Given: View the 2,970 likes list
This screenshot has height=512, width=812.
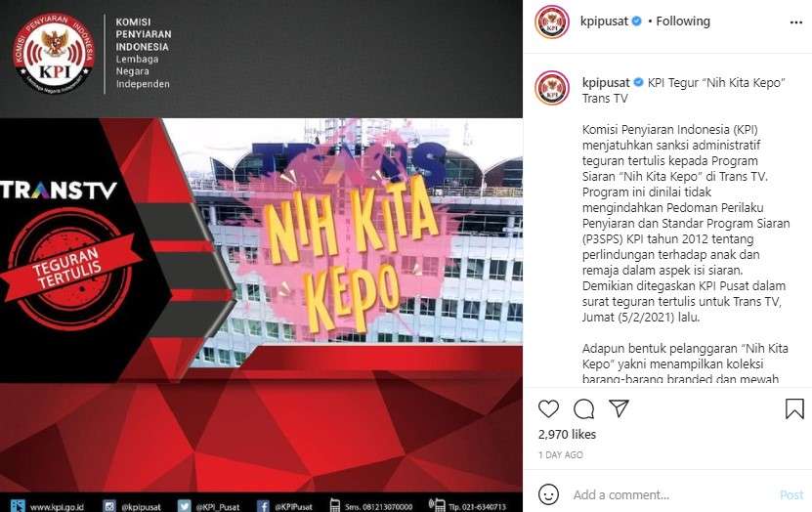Looking at the screenshot, I should click(567, 435).
